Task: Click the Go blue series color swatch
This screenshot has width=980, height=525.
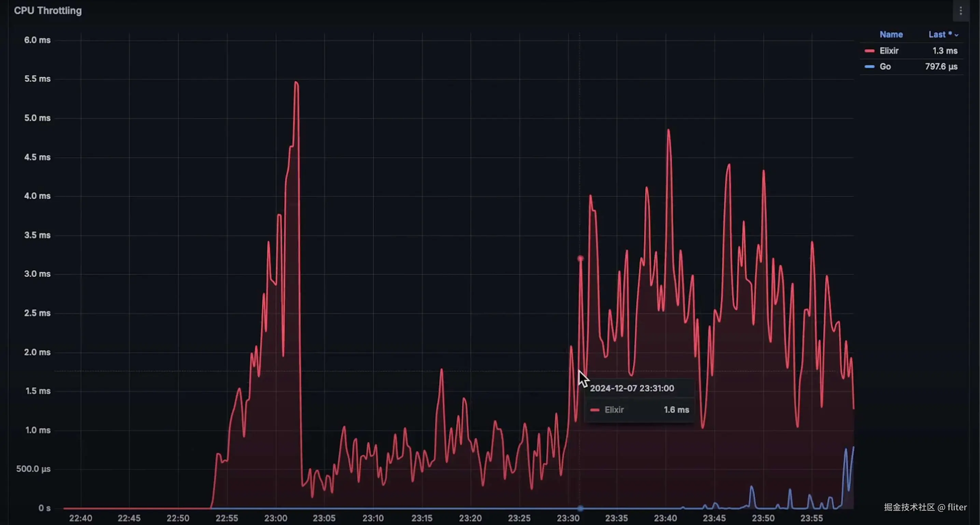Action: [x=869, y=67]
